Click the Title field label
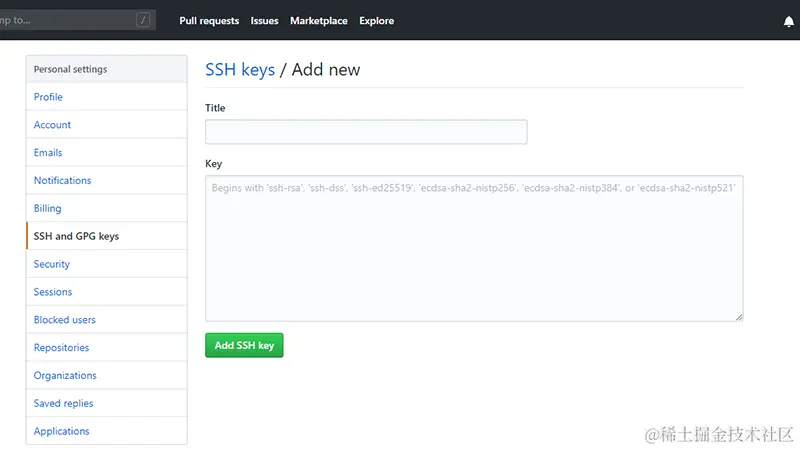 click(x=215, y=108)
